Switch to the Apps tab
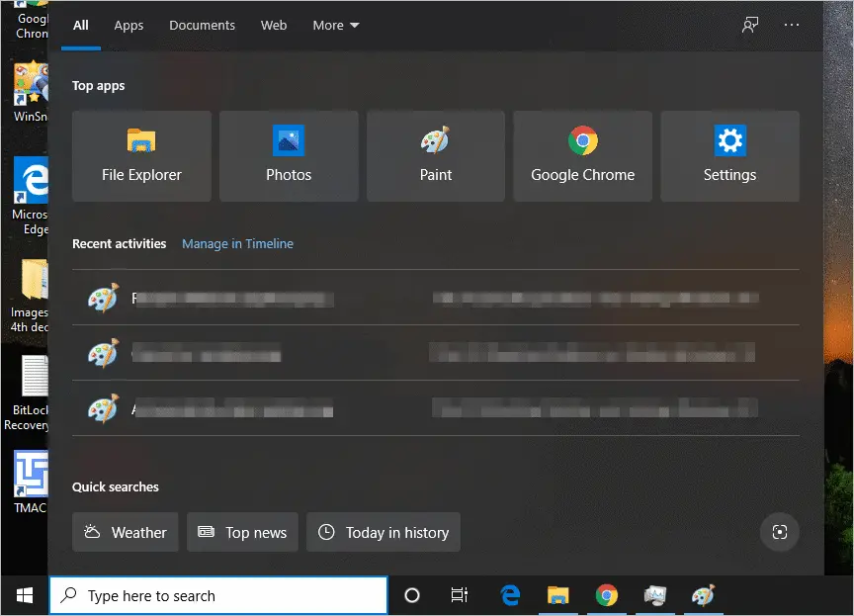Image resolution: width=854 pixels, height=616 pixels. tap(128, 26)
